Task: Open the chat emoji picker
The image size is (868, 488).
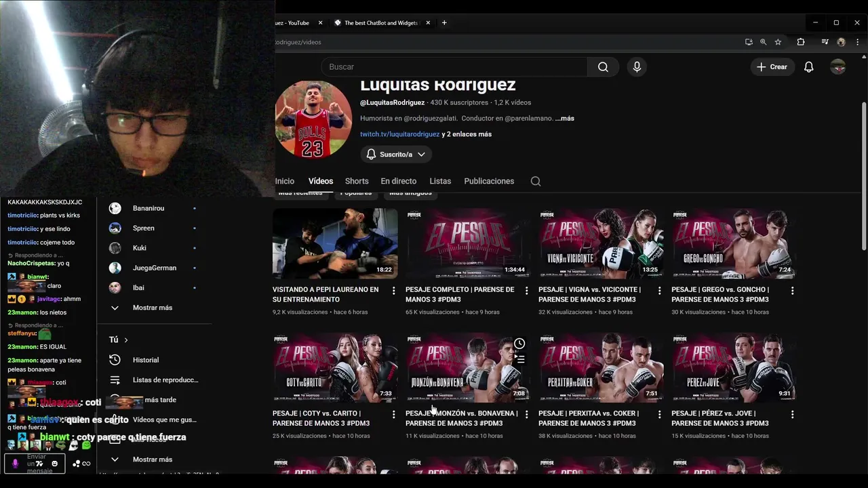Action: pos(55,464)
